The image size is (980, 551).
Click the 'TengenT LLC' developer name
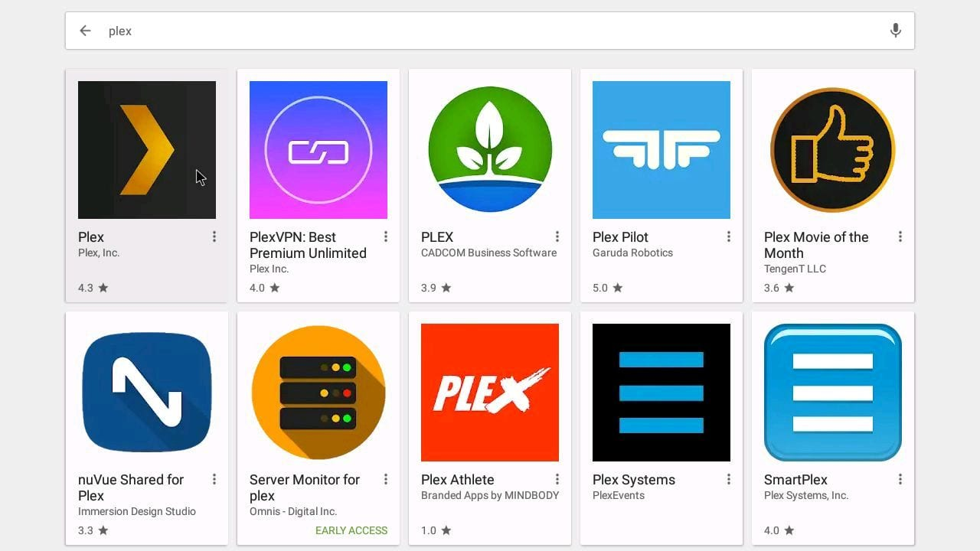point(795,269)
